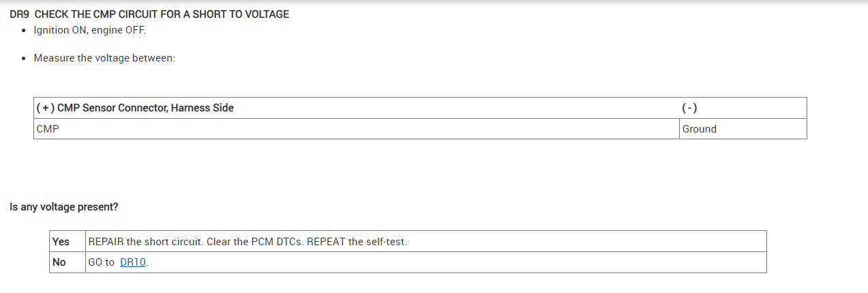Image resolution: width=868 pixels, height=293 pixels.
Task: Click the DR9 step label
Action: point(19,14)
